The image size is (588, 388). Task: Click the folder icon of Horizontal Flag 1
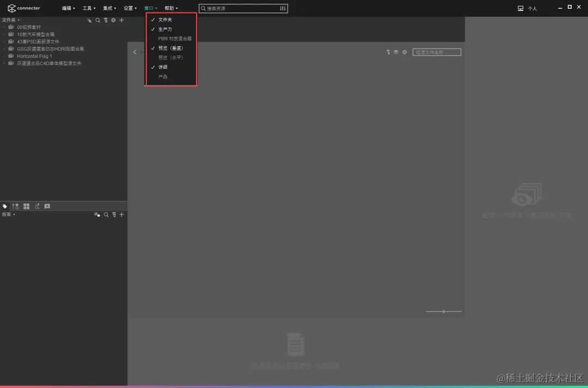click(11, 56)
